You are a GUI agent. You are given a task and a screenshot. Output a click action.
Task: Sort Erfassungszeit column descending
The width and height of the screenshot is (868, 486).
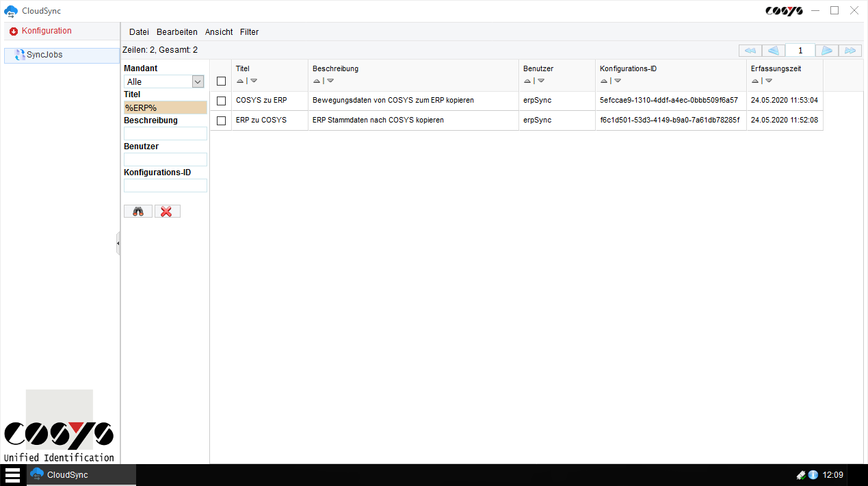pos(768,81)
